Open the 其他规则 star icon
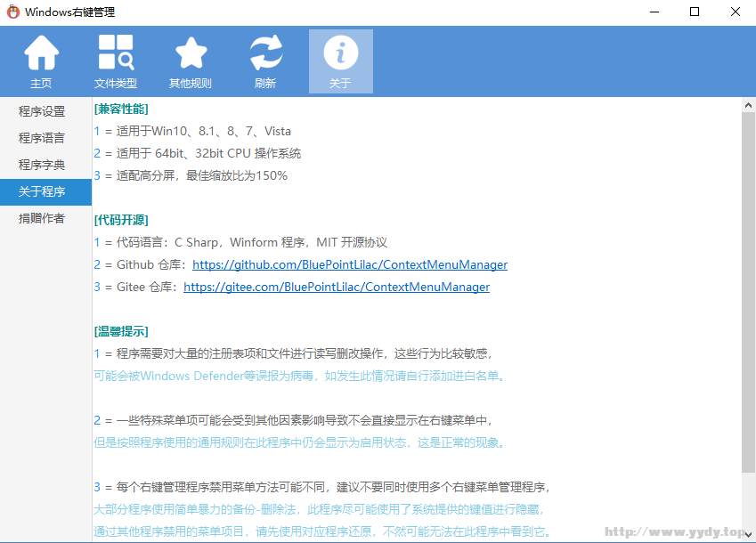Screen dimensions: 756x543 pos(191,61)
